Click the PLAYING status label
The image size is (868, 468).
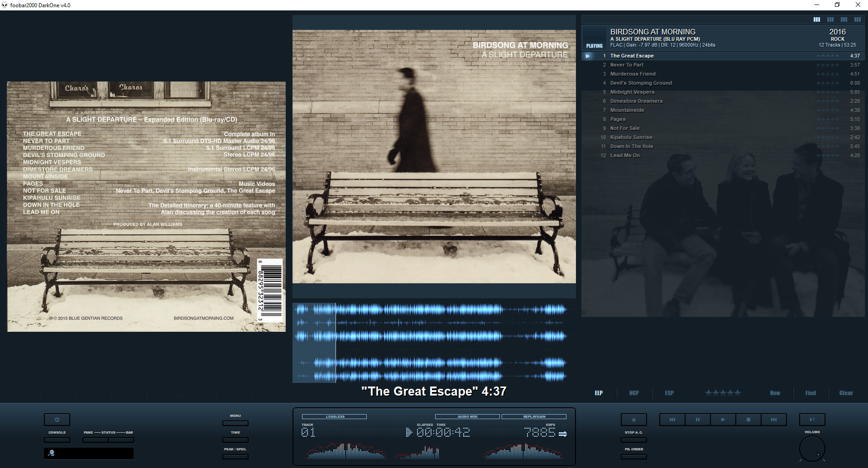coord(594,46)
